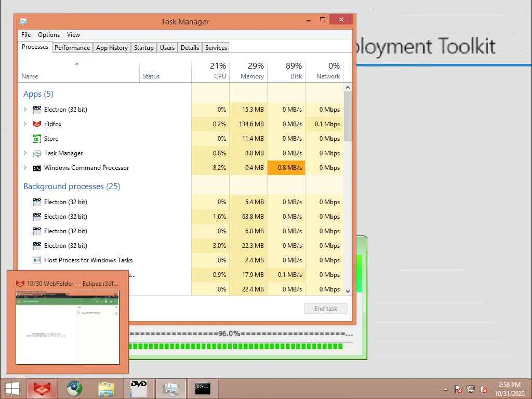The width and height of the screenshot is (532, 399).
Task: Open the Command Prompt from the taskbar
Action: pos(203,389)
